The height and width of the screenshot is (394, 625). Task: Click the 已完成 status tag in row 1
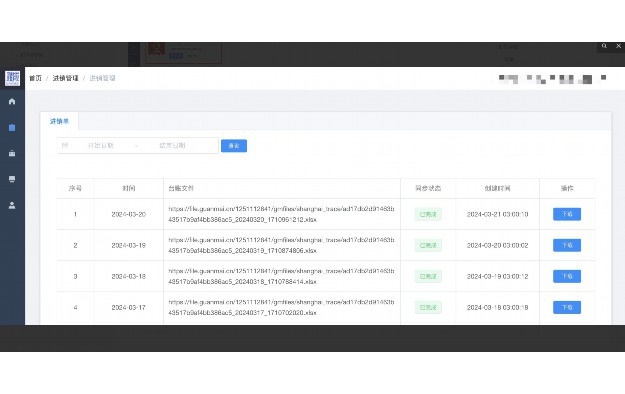click(x=428, y=214)
